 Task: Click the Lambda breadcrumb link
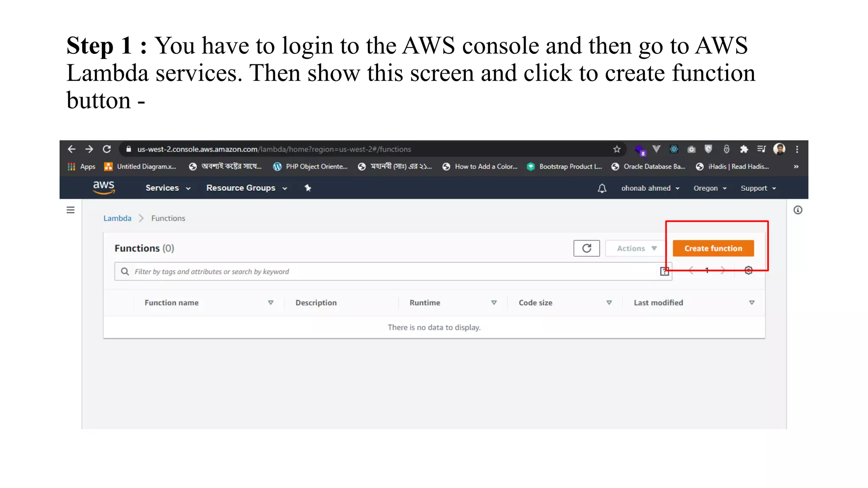(x=117, y=218)
